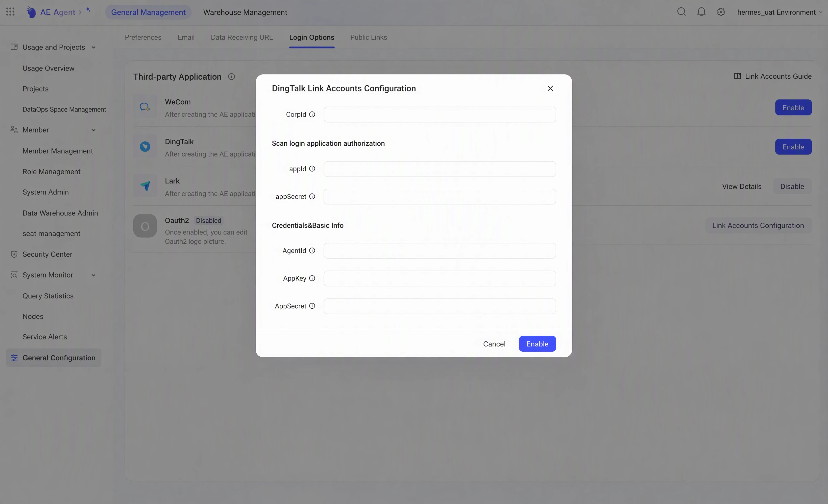Image resolution: width=828 pixels, height=504 pixels.
Task: Click the System Monitor icon
Action: coord(14,275)
